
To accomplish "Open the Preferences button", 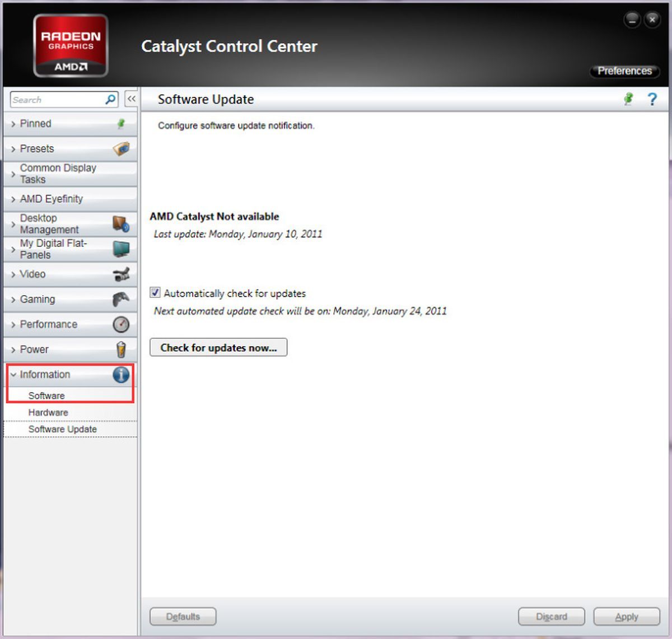I will [x=624, y=71].
